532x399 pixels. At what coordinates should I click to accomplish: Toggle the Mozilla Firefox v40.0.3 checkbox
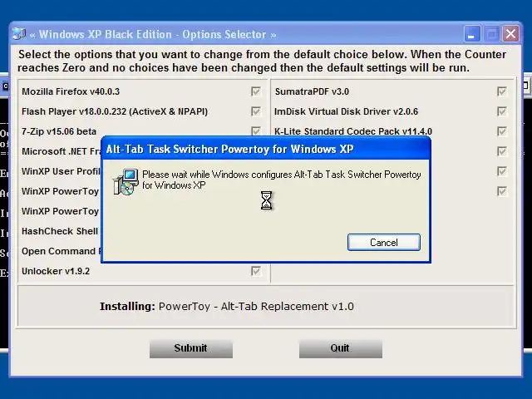pyautogui.click(x=256, y=91)
